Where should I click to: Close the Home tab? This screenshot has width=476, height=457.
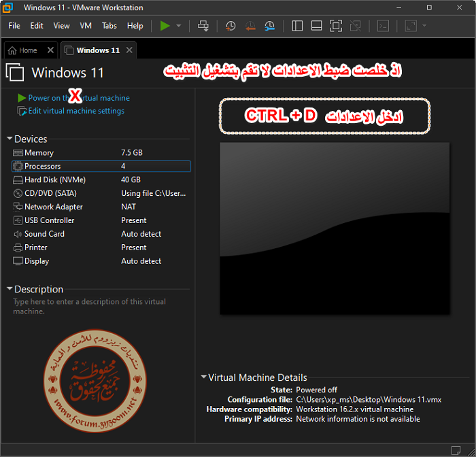click(x=51, y=50)
